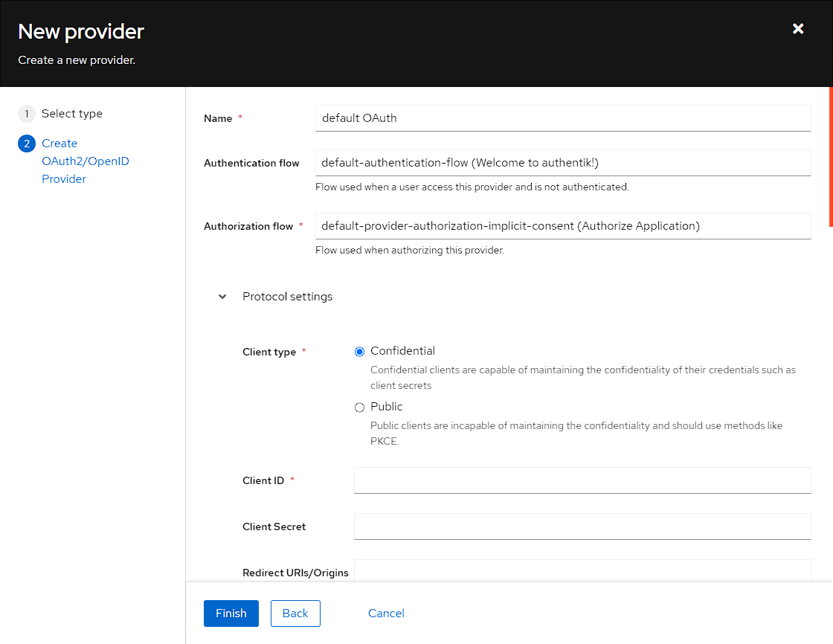Focus the Client ID field
The width and height of the screenshot is (833, 644).
point(582,480)
